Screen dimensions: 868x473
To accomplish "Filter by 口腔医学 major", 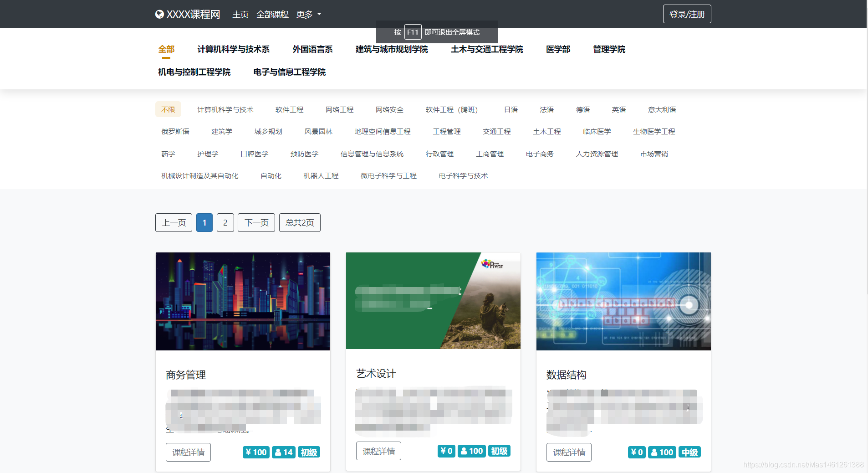I will click(255, 154).
